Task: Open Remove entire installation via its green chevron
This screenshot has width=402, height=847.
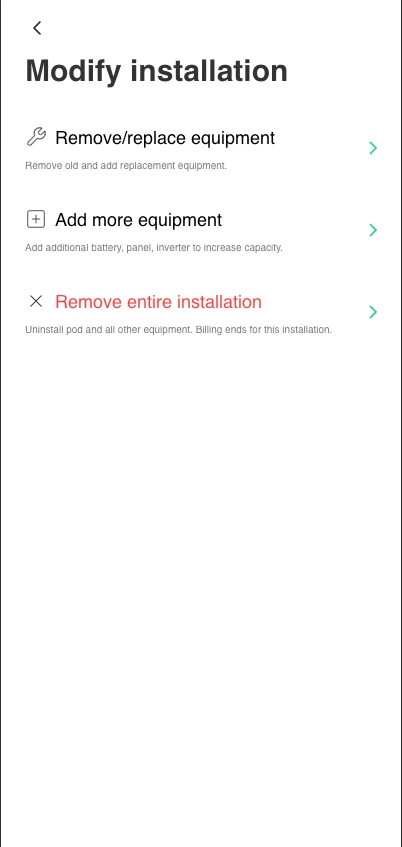Action: pyautogui.click(x=373, y=312)
